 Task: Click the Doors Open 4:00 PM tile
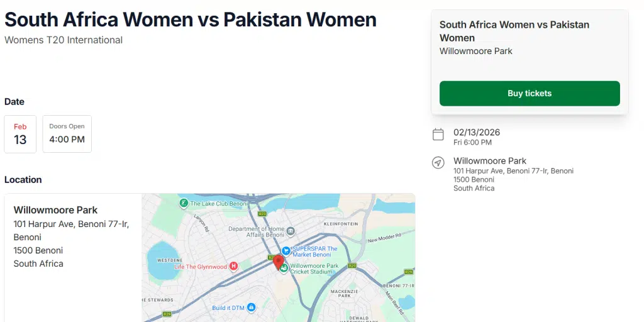[67, 134]
